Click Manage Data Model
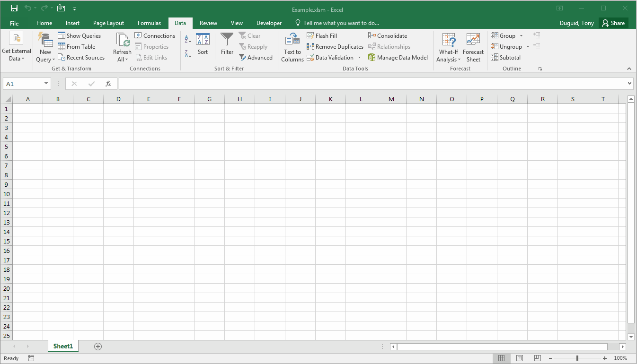The width and height of the screenshot is (637, 364). point(398,57)
